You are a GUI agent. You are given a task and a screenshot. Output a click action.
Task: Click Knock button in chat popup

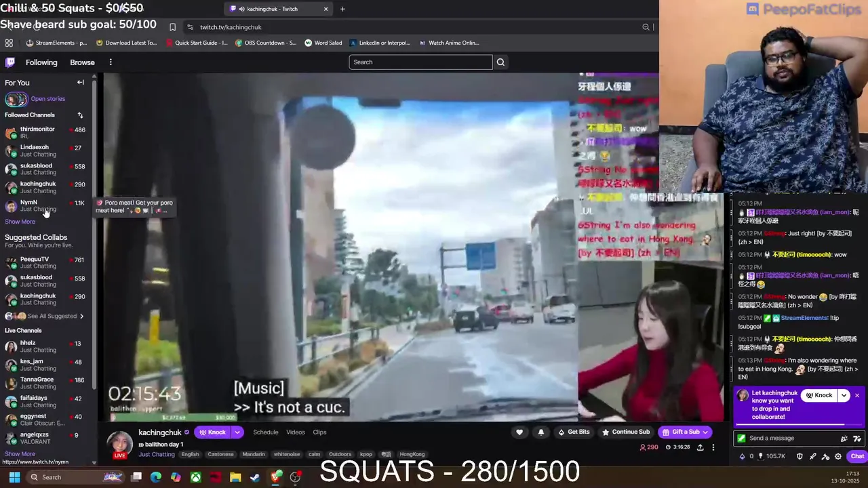[818, 395]
